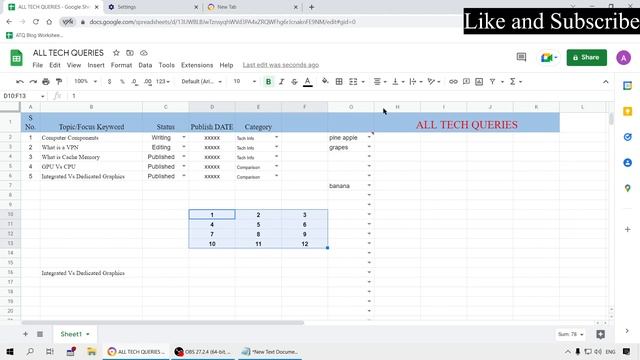Open vertical align options
The height and width of the screenshot is (360, 640).
point(398,82)
